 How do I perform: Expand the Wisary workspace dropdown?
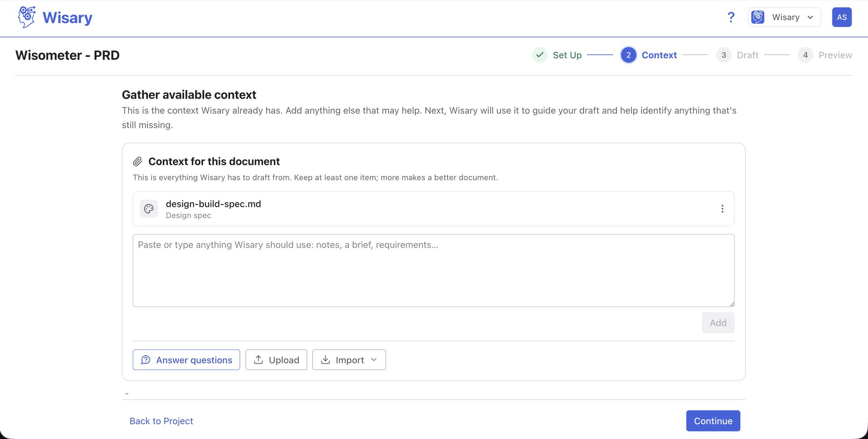point(784,17)
